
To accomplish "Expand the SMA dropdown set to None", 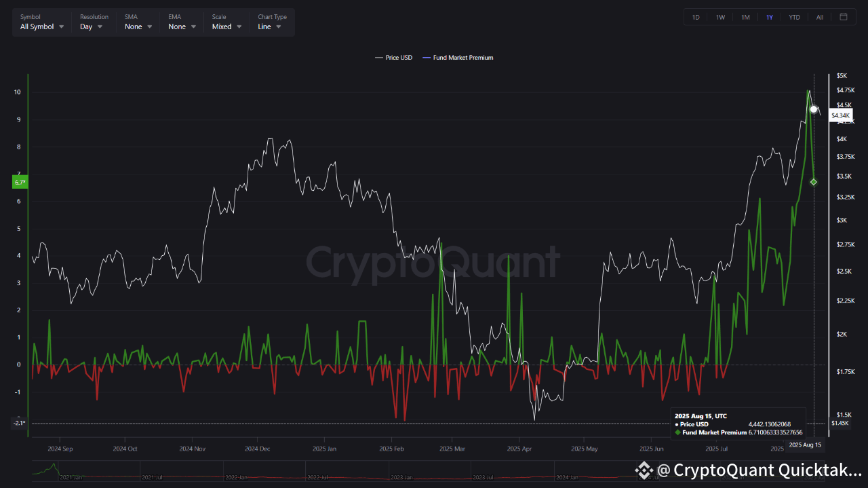I will [x=138, y=22].
